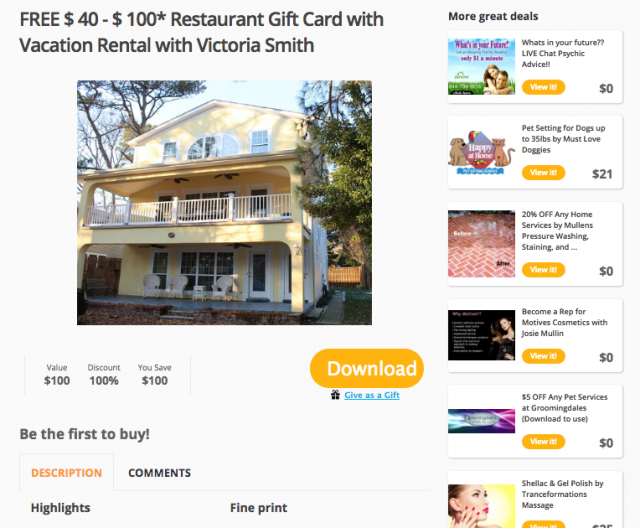The width and height of the screenshot is (640, 528).
Task: Switch to the COMMENTS tab
Action: pos(159,473)
